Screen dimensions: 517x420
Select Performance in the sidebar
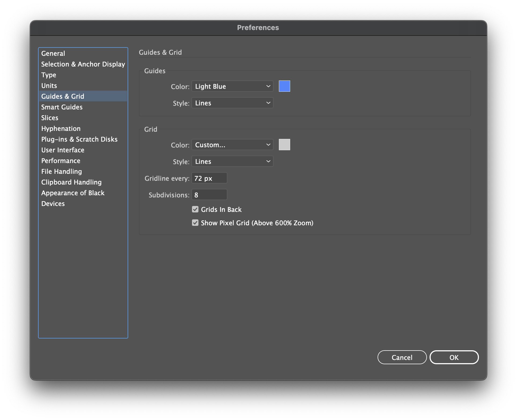click(61, 161)
